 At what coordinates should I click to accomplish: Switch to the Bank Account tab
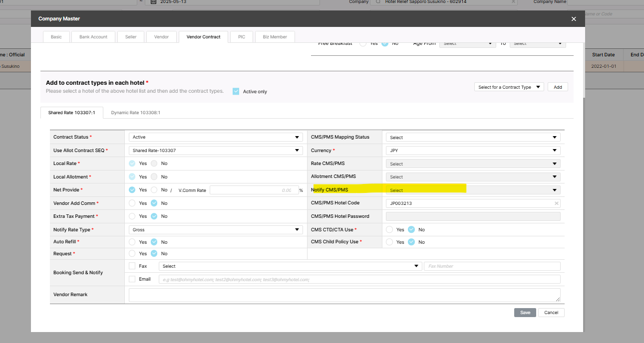pos(93,37)
